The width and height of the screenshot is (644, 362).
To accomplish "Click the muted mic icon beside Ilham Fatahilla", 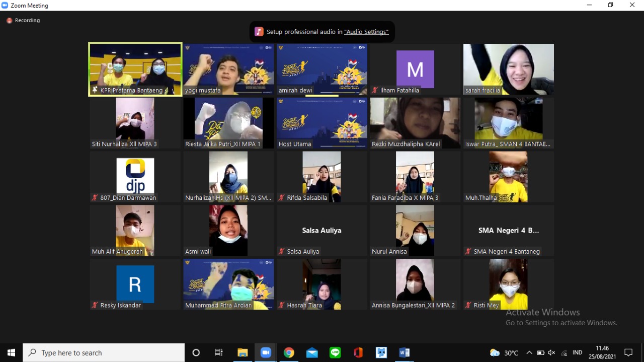I will coord(375,91).
